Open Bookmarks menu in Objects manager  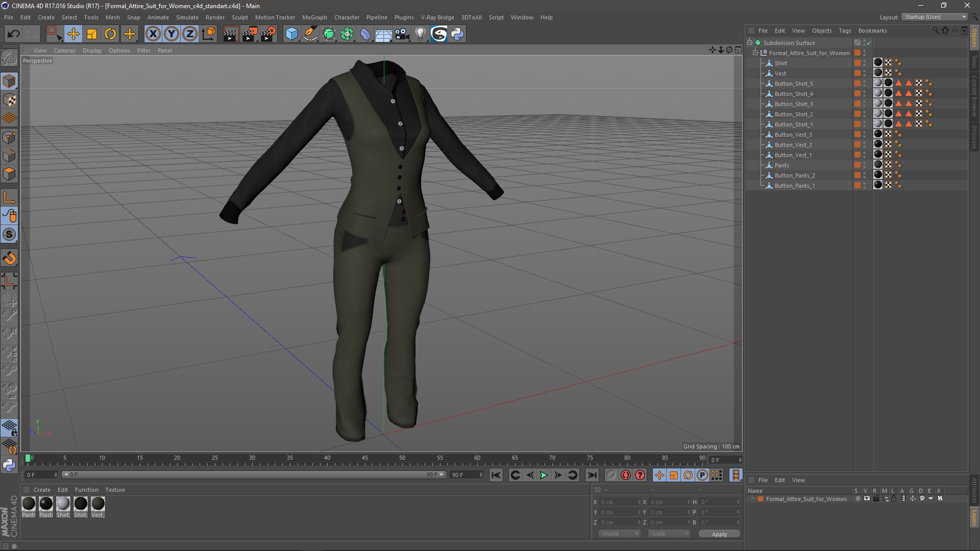tap(872, 31)
